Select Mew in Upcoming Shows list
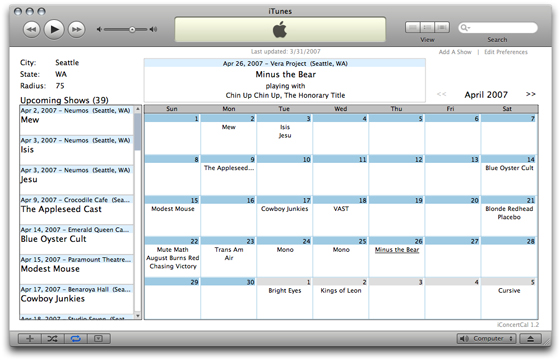The image size is (560, 360). [x=76, y=120]
